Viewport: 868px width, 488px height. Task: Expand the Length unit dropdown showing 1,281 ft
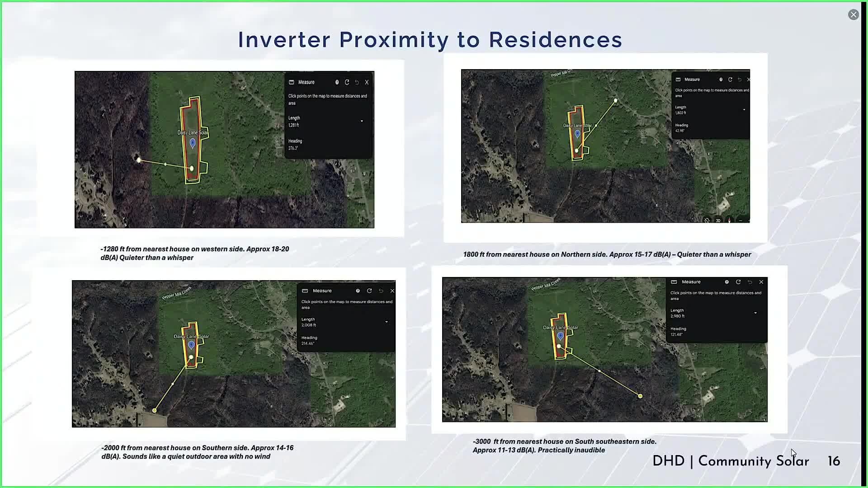click(362, 121)
